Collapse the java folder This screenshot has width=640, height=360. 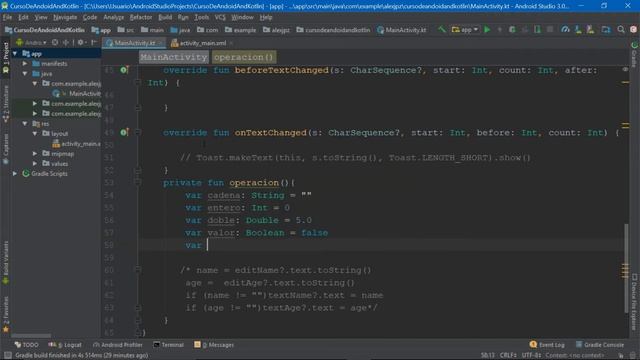[x=25, y=73]
